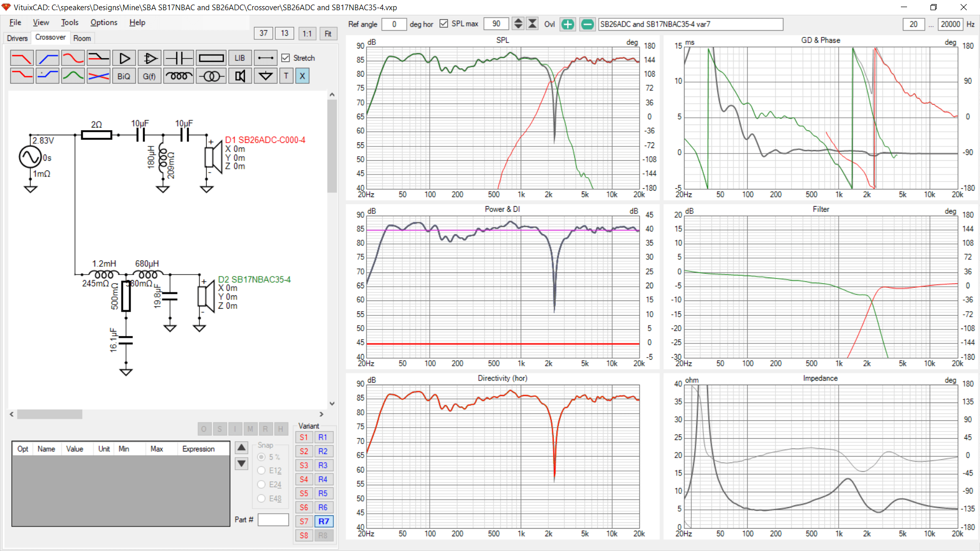
Task: Recall variant R3
Action: 323,465
